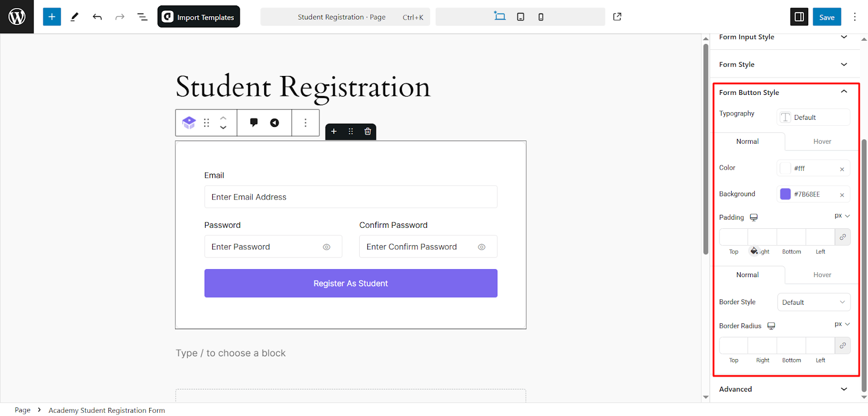
Task: Click Academy Student Registration Form breadcrumb
Action: click(x=107, y=410)
